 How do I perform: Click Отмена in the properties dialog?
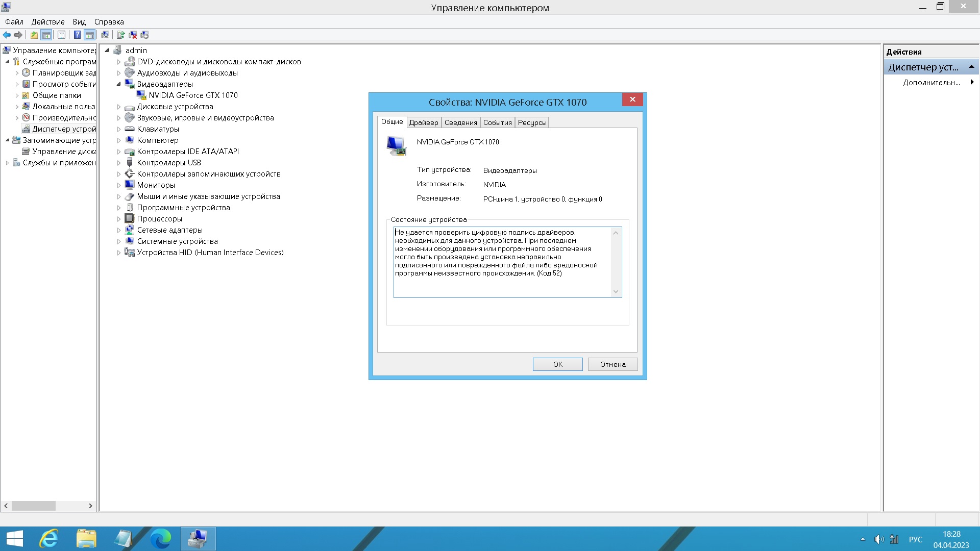[x=612, y=364]
